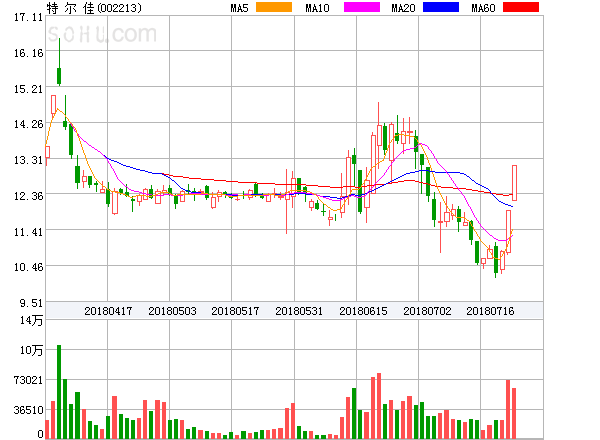Click the 16.16 price axis label
The height and width of the screenshot is (440, 600).
(x=28, y=53)
